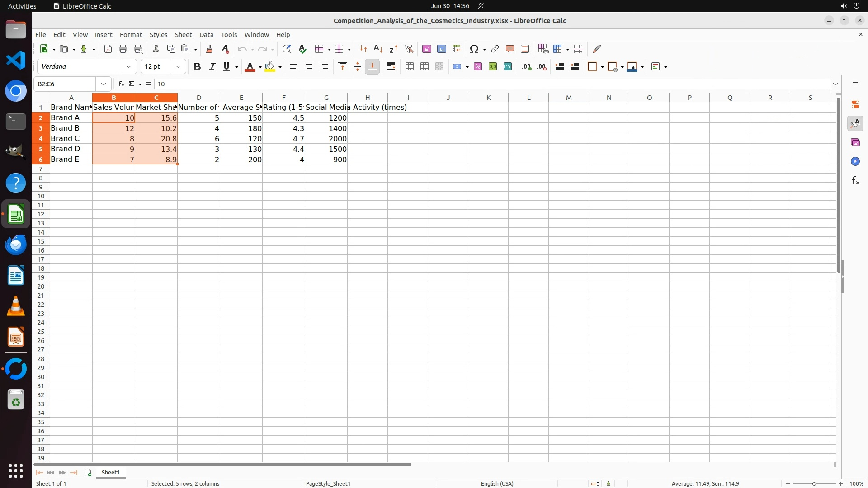Expand the Verdana font name dropdown
Viewport: 868px width, 488px height.
pos(129,67)
